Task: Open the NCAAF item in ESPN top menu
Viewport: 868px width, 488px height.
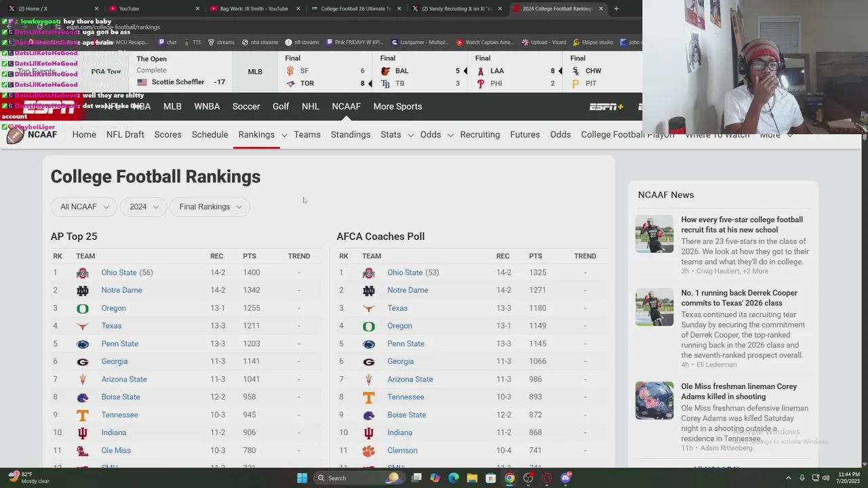Action: [x=346, y=106]
